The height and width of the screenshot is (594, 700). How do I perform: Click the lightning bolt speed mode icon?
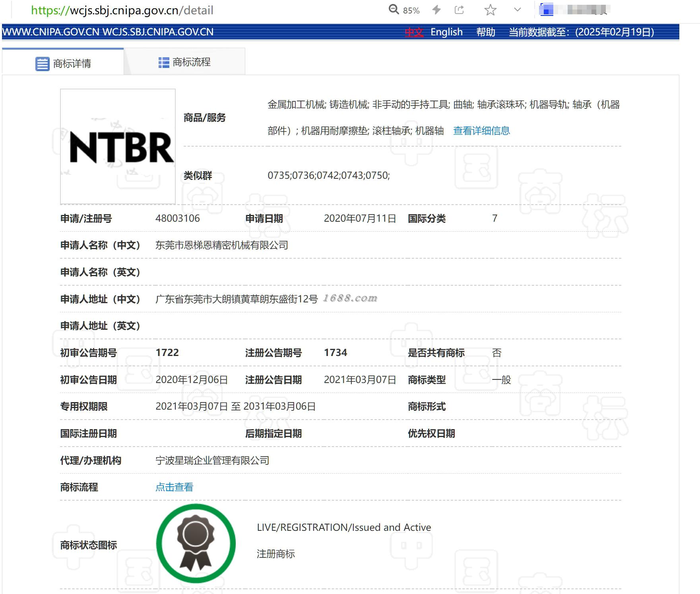tap(436, 10)
